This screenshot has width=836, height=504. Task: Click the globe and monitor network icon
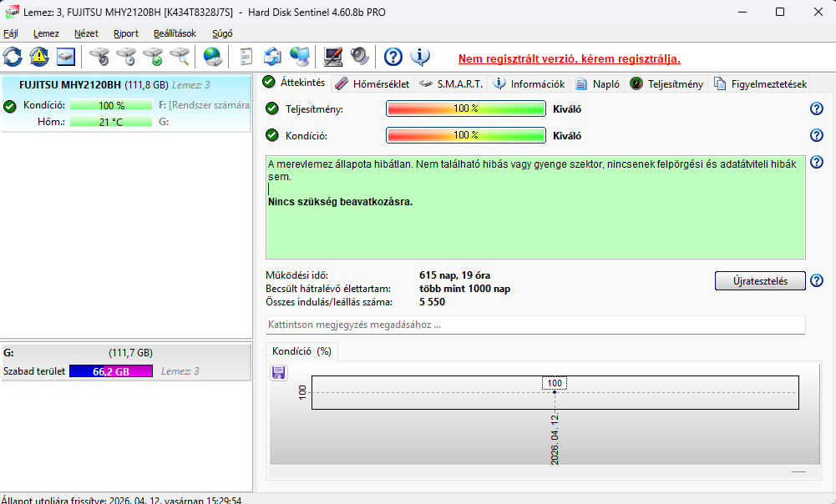(300, 57)
